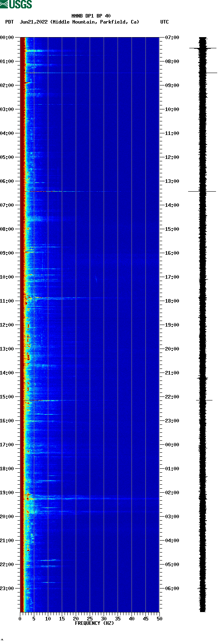Click the 19:00 PDT time label on left axis
The image size is (220, 644).
tap(7, 493)
